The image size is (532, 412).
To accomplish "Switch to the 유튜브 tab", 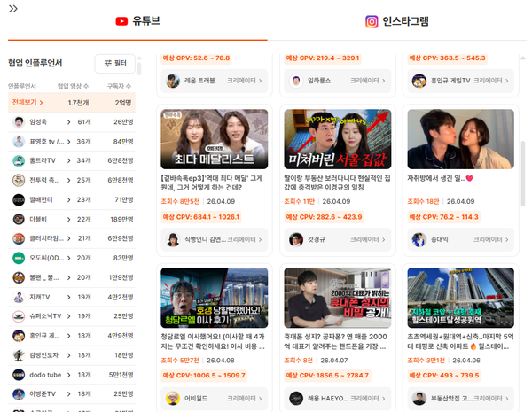I will (x=137, y=21).
